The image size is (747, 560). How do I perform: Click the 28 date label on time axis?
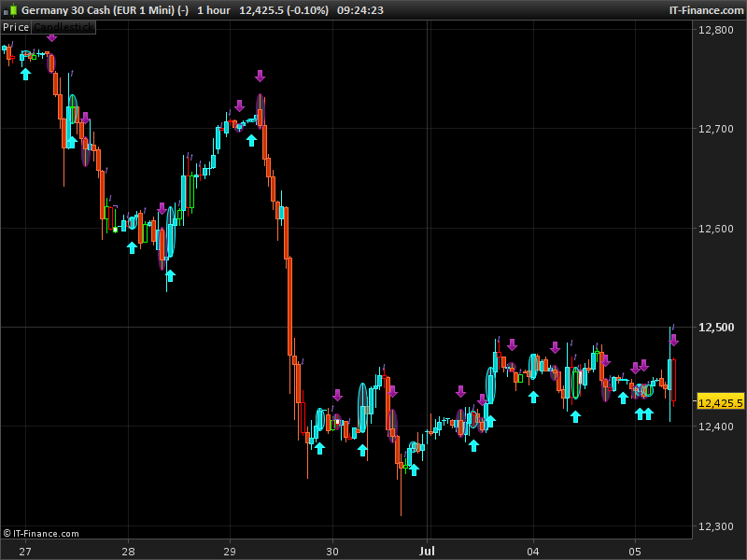point(128,552)
